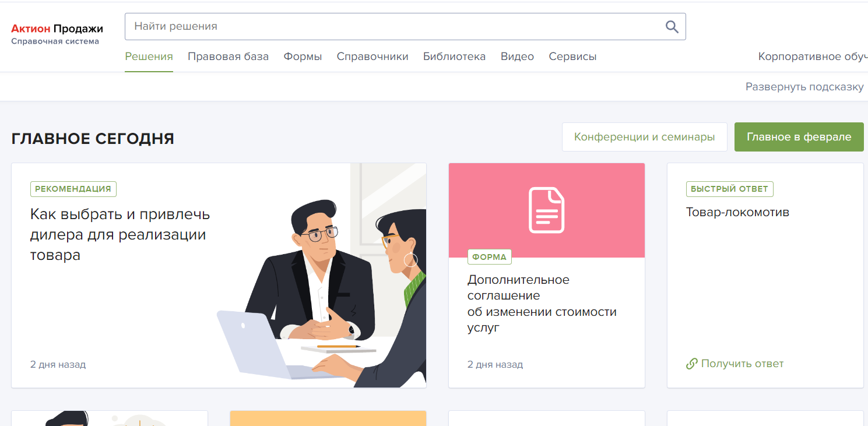Open Дополнительное соглашение form card

click(x=542, y=304)
